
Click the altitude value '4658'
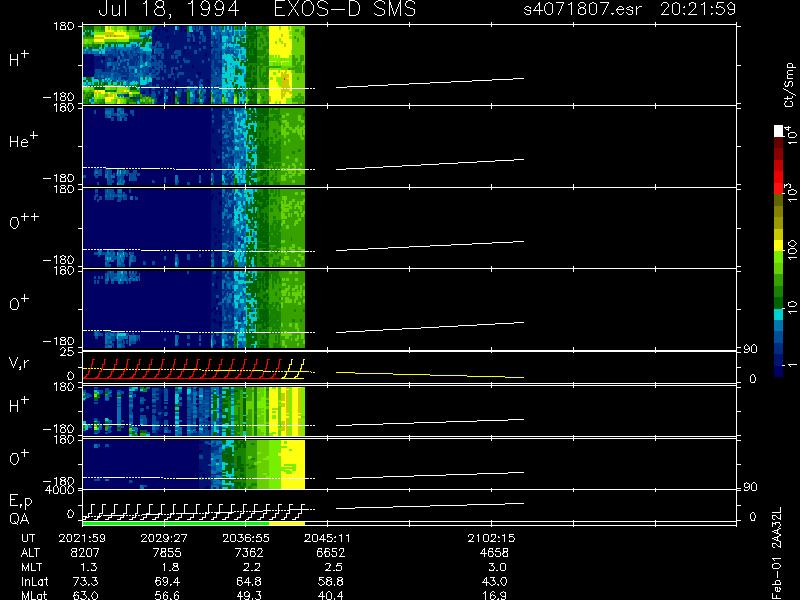[494, 553]
